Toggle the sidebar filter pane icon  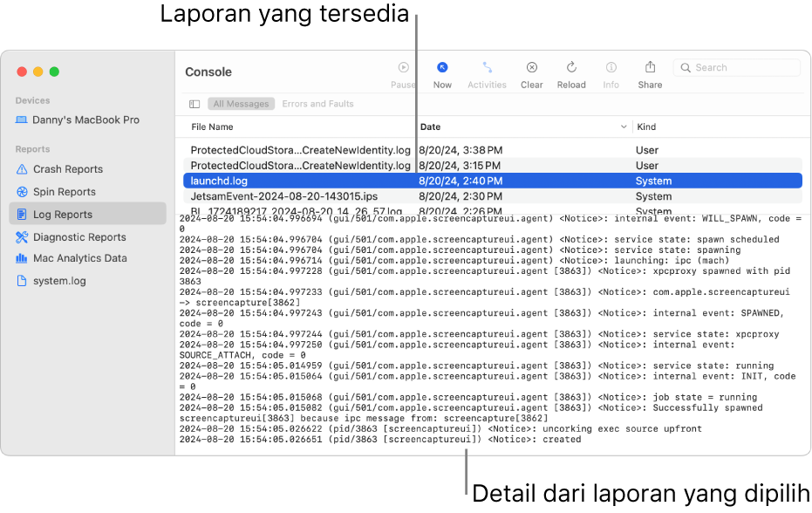tap(194, 104)
